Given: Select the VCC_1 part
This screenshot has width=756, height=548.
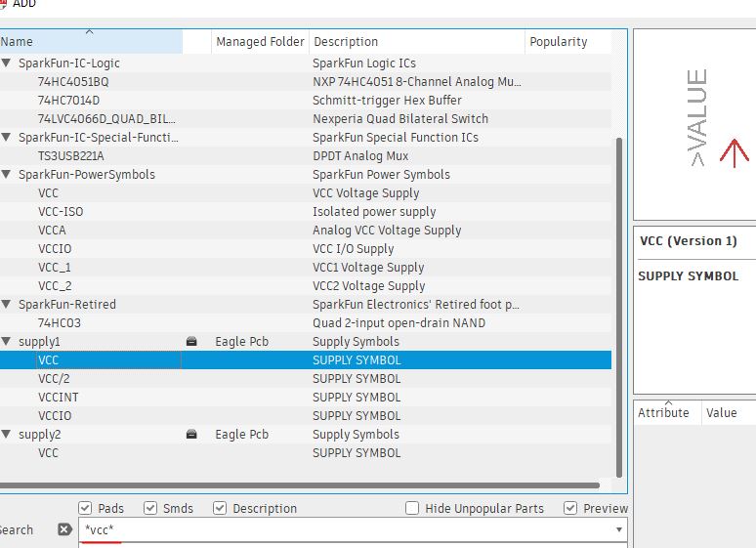Looking at the screenshot, I should point(55,268).
